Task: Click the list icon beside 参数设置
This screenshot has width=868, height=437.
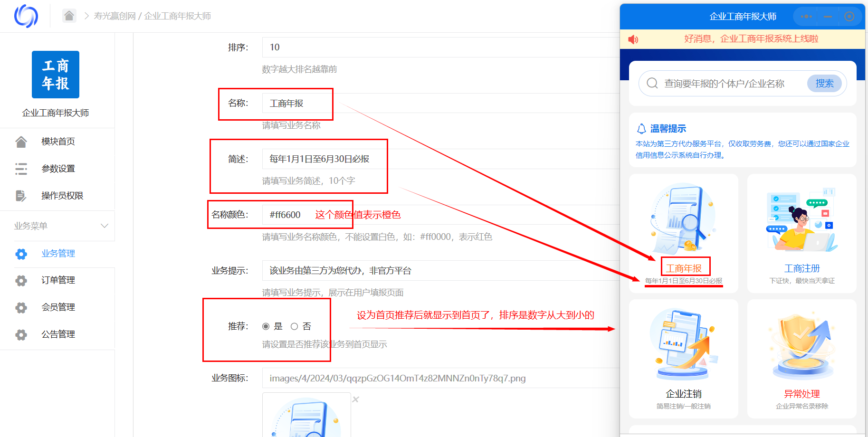Action: tap(21, 169)
